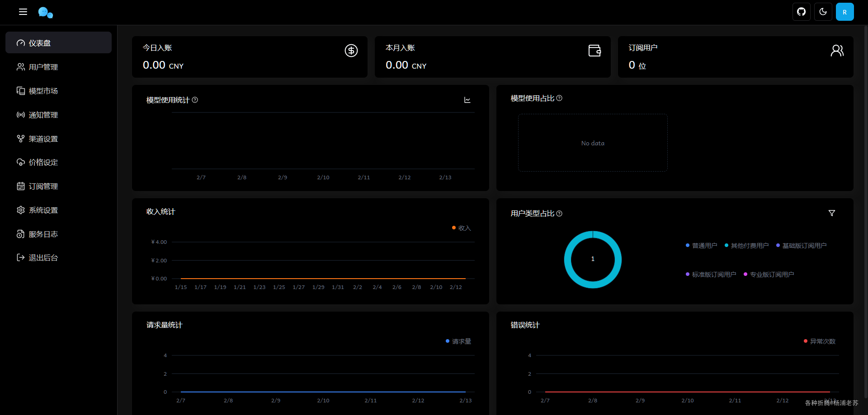Show help tooltip for 模型使用统计
The image size is (868, 415).
point(195,100)
